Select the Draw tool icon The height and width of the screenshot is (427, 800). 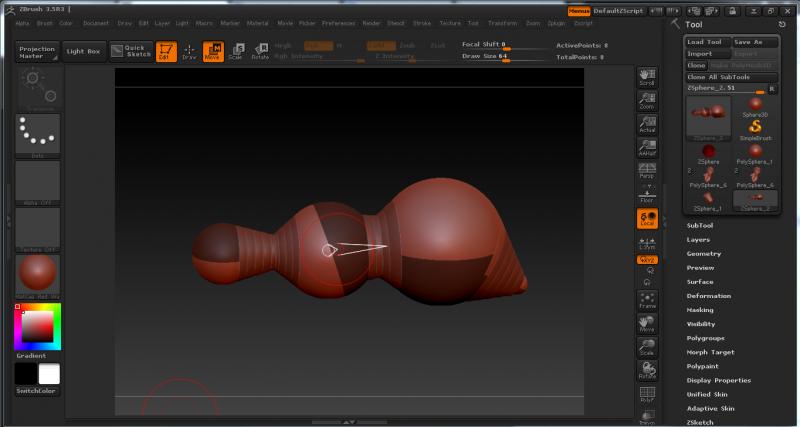(189, 51)
